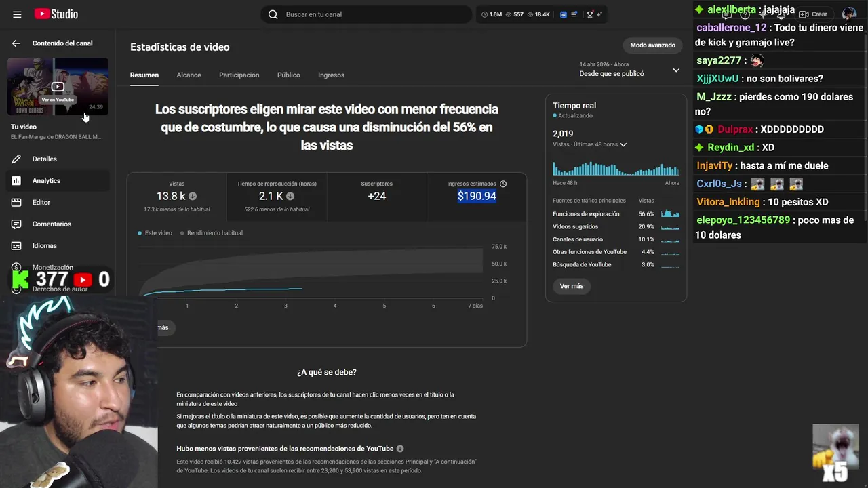Click the Crear button

813,14
